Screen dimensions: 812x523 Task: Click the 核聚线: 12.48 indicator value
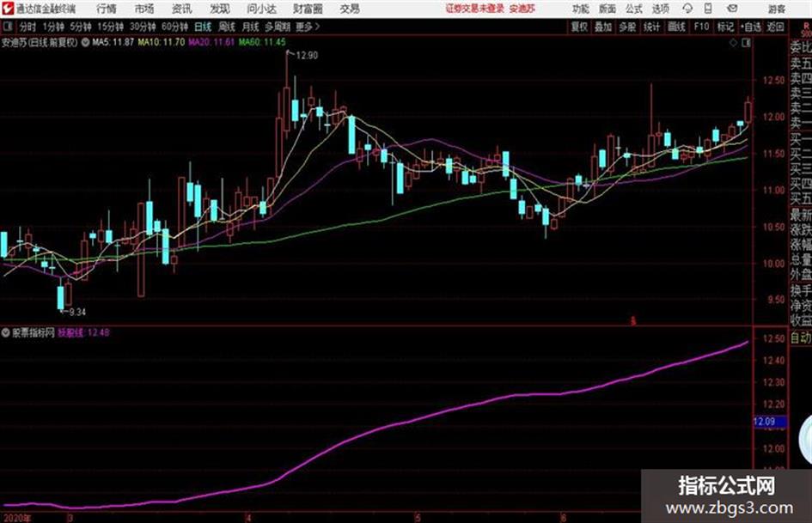84,332
